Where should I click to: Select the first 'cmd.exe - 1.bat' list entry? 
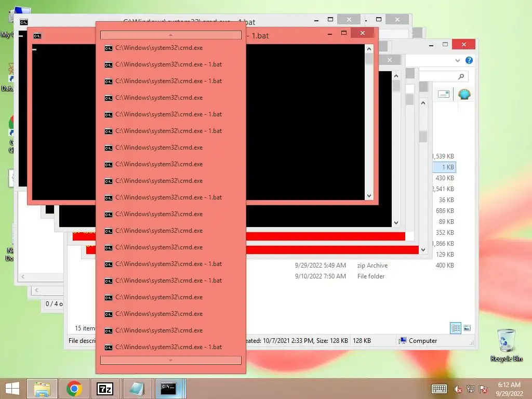[x=170, y=64]
